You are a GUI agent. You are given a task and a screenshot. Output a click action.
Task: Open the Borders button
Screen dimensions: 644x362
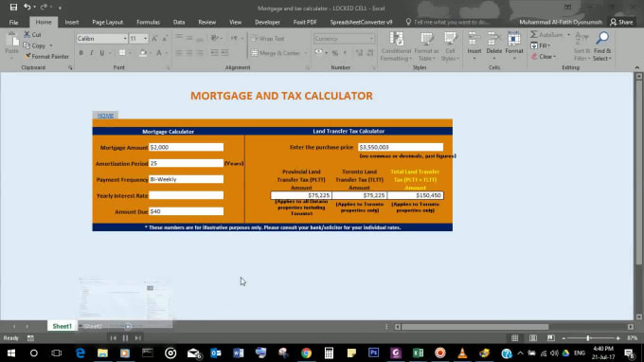pyautogui.click(x=122, y=53)
